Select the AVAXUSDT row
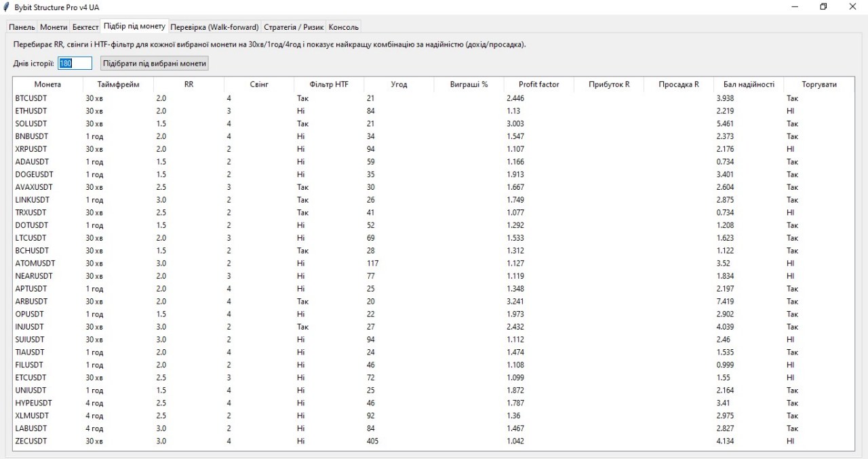The width and height of the screenshot is (868, 459). point(433,187)
